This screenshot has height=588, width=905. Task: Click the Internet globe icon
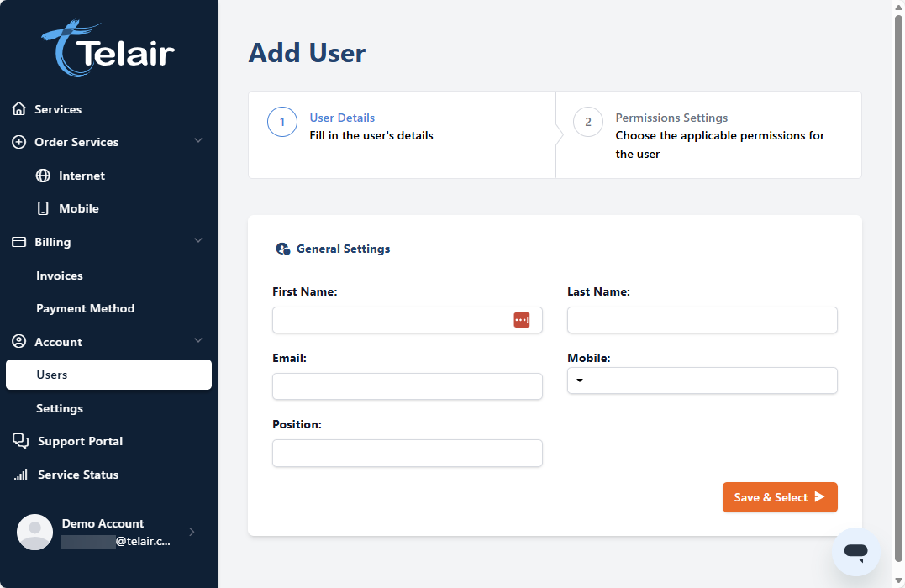click(44, 176)
